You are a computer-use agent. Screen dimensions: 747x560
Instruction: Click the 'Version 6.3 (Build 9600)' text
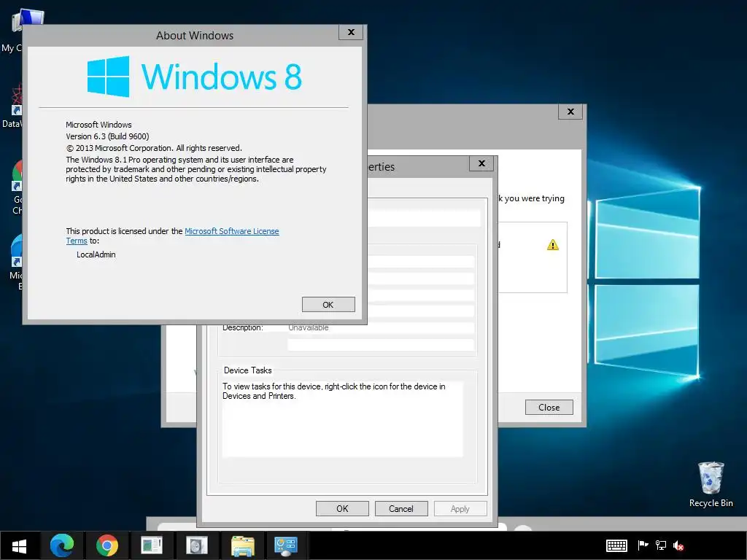pyautogui.click(x=107, y=136)
